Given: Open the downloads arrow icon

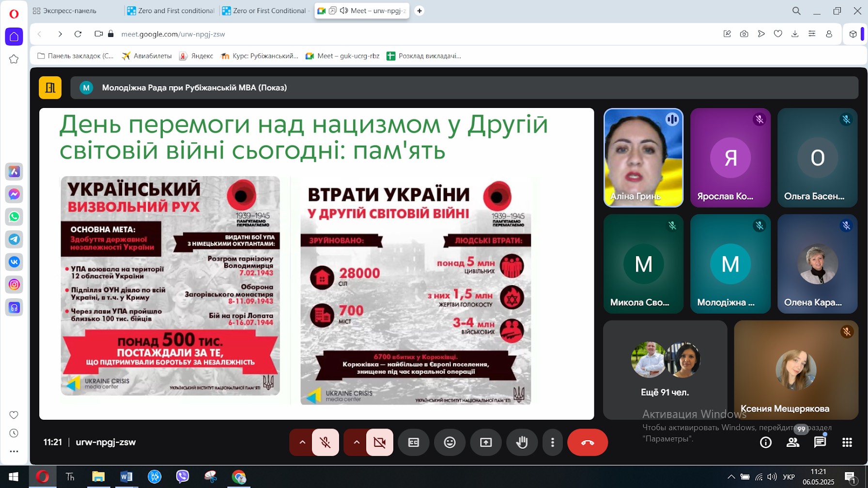Looking at the screenshot, I should (795, 34).
